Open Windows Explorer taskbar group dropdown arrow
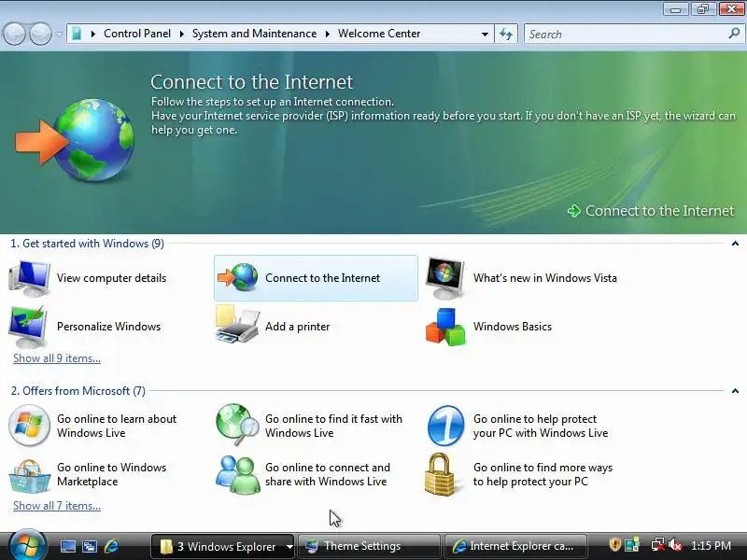 [x=289, y=547]
